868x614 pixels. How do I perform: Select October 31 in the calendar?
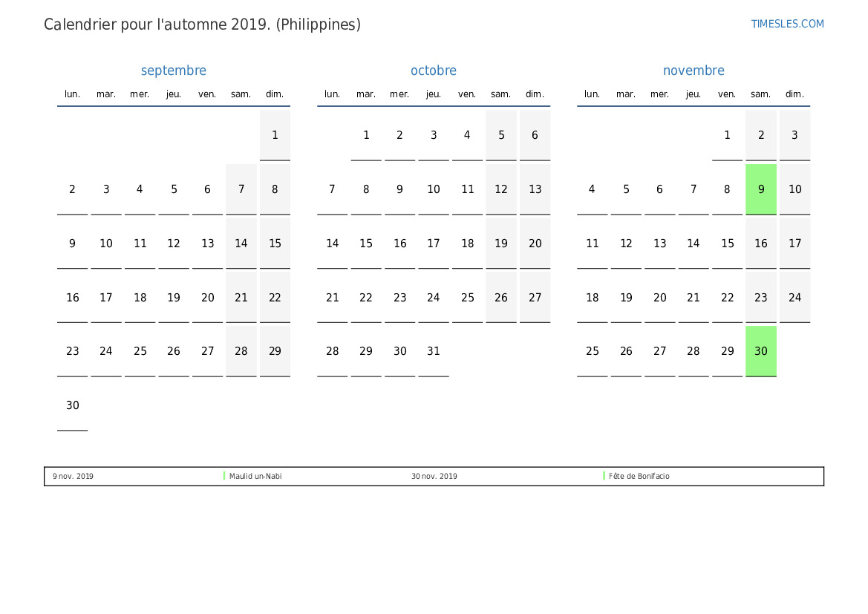[x=434, y=351]
